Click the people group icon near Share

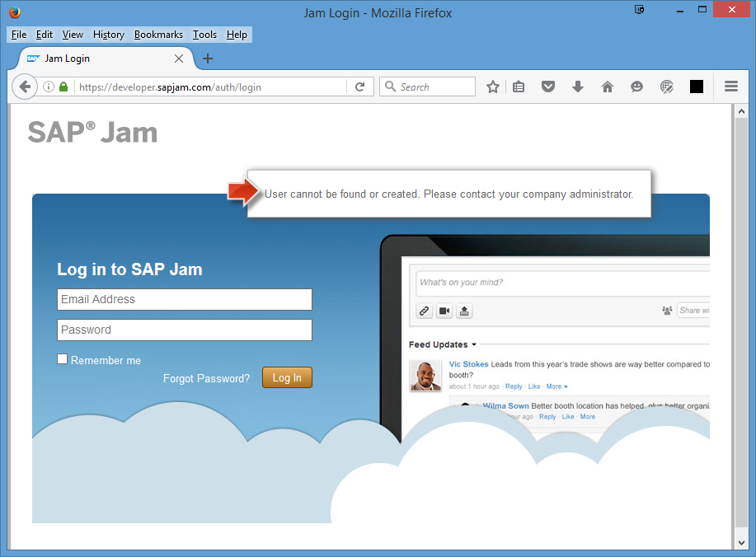click(667, 311)
